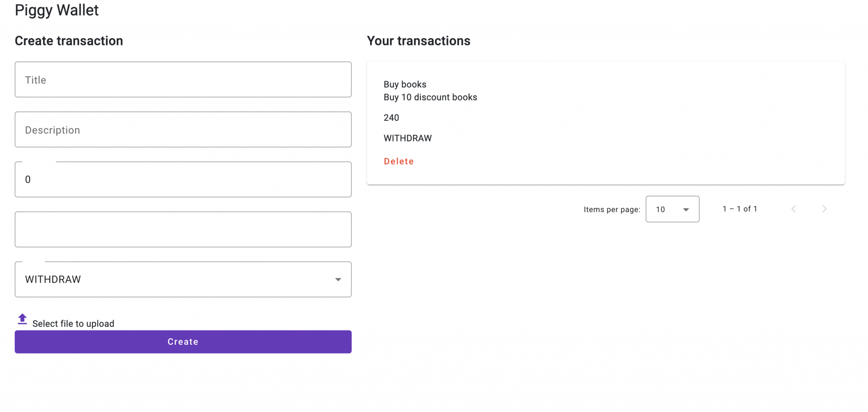Screen dimensions: 868x412
Task: Click into the Description field
Action: click(x=183, y=130)
